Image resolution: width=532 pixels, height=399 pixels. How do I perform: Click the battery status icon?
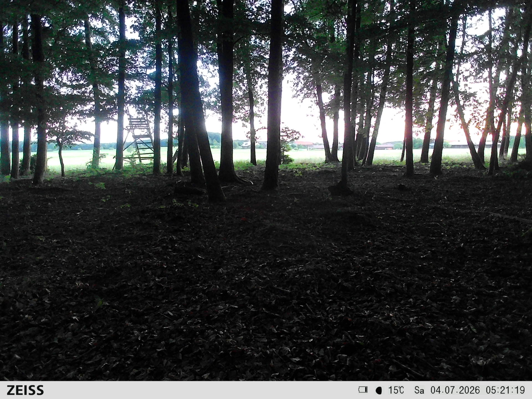pos(363,390)
